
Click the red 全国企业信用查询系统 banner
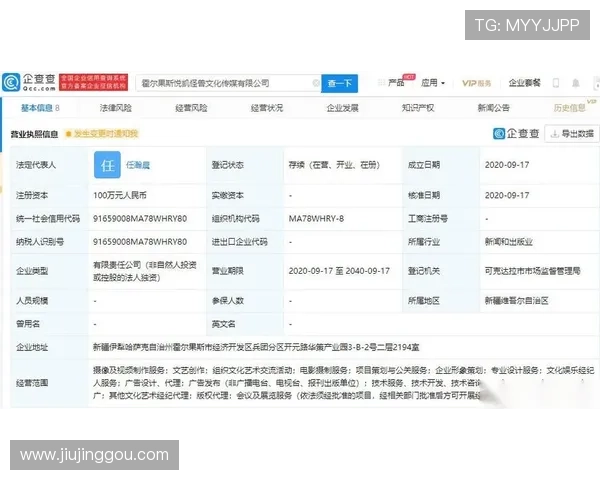(93, 82)
